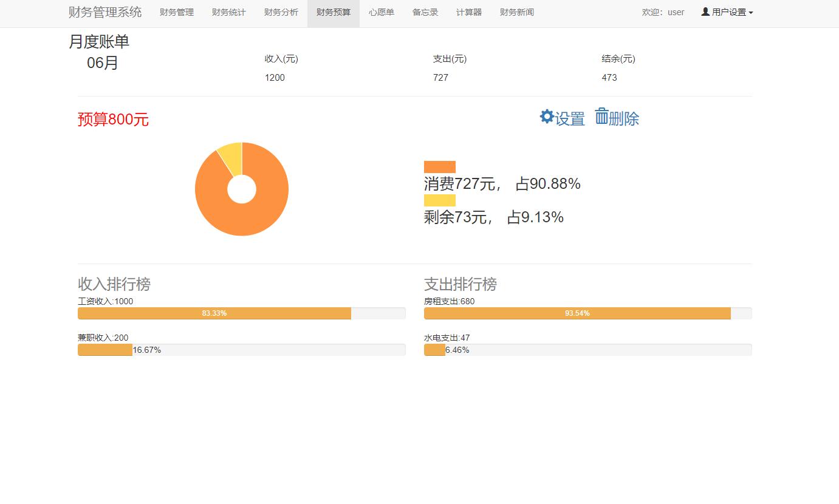Open the 财务新闻 menu item
Screen dimensions: 839x504
(x=516, y=12)
